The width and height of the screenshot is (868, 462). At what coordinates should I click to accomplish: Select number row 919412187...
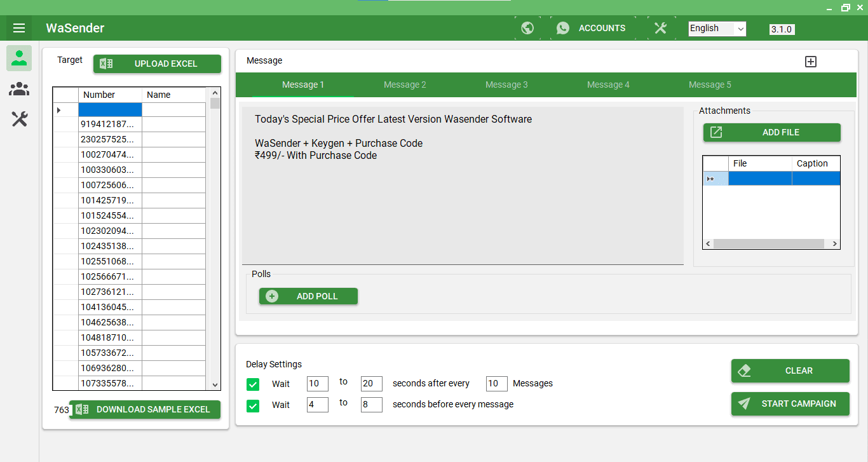(x=110, y=124)
